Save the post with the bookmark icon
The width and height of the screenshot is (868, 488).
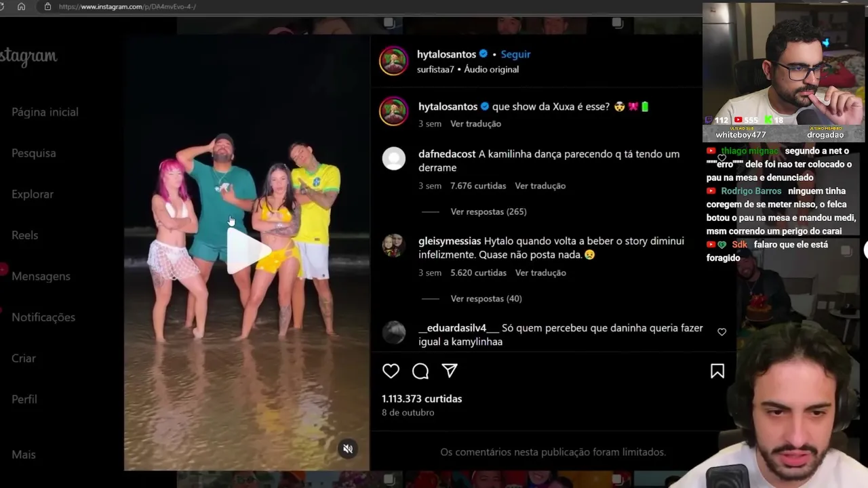point(717,371)
